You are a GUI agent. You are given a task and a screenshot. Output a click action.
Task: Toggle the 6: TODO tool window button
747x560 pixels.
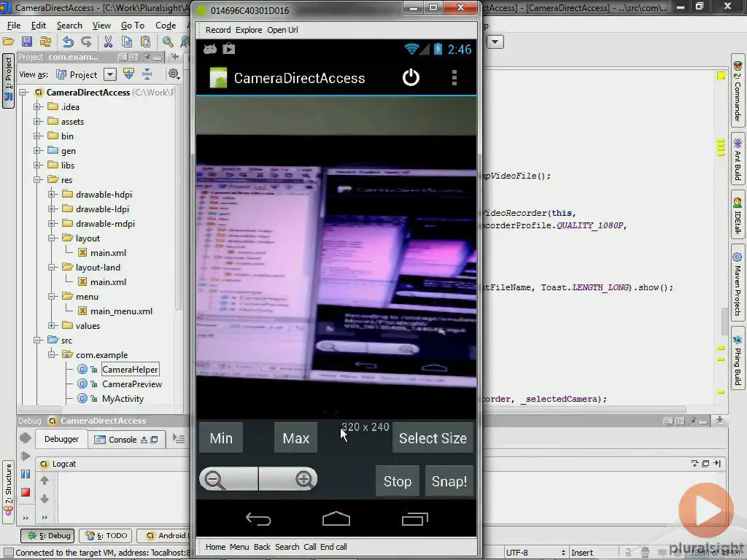point(105,535)
